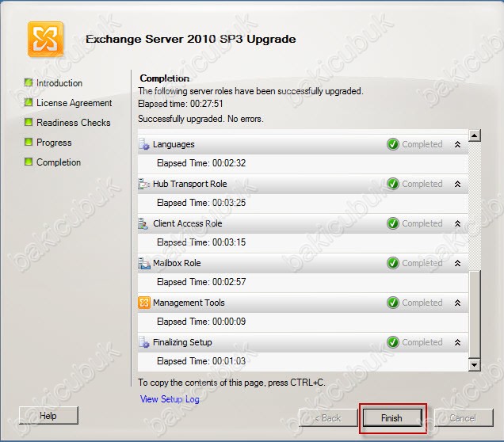Screen dimensions: 504x442
Task: Click the Finish button
Action: (x=392, y=418)
